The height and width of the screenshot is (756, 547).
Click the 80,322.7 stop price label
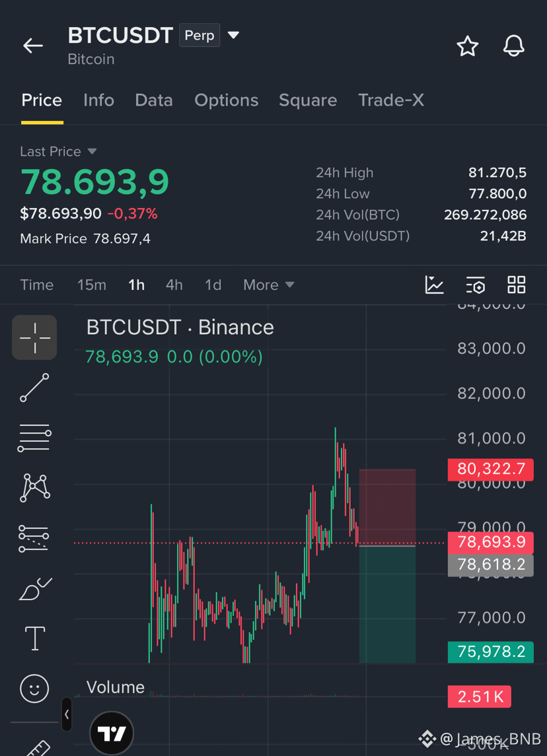[x=491, y=469]
